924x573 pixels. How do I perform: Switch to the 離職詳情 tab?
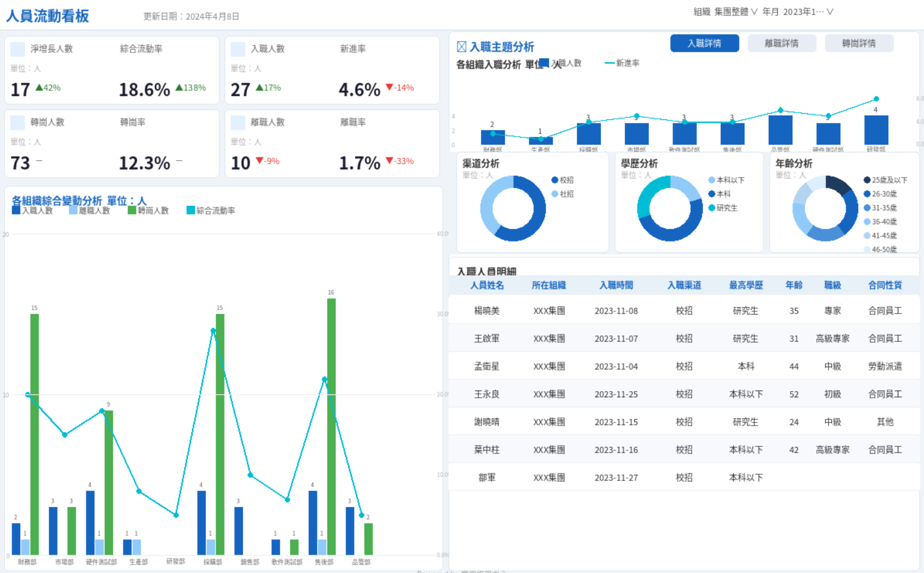coord(782,44)
